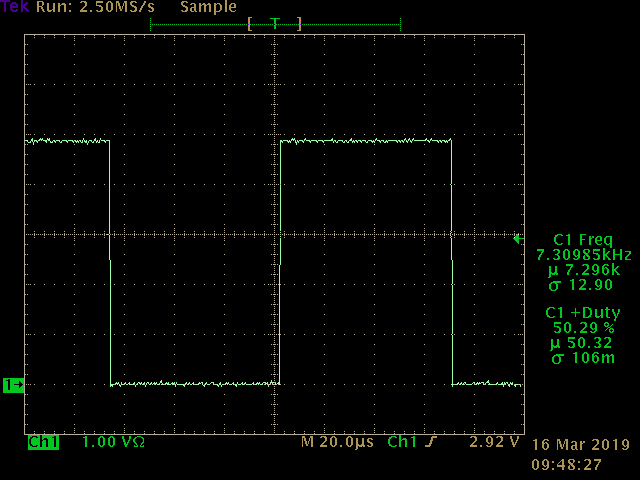
Task: Click the left bracket of record view bar
Action: click(250, 24)
